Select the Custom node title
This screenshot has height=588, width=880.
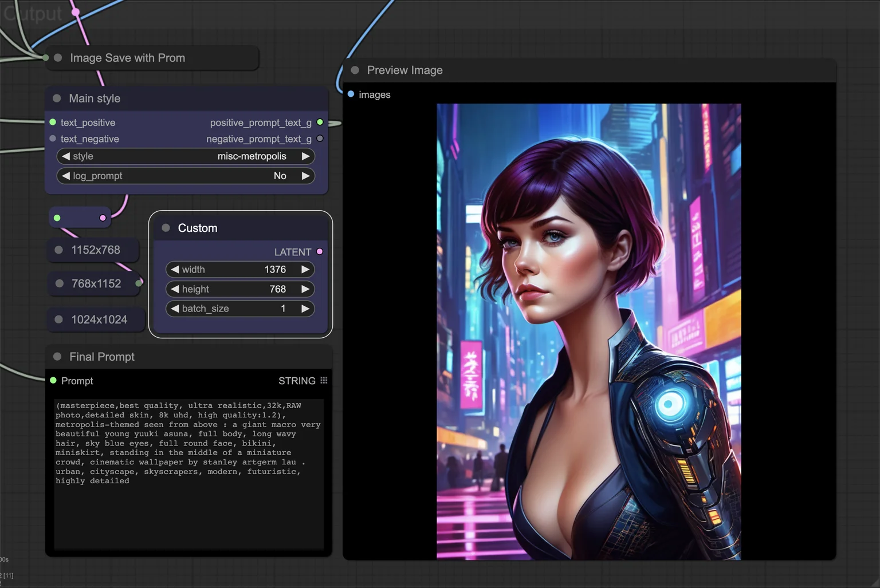[x=198, y=228]
